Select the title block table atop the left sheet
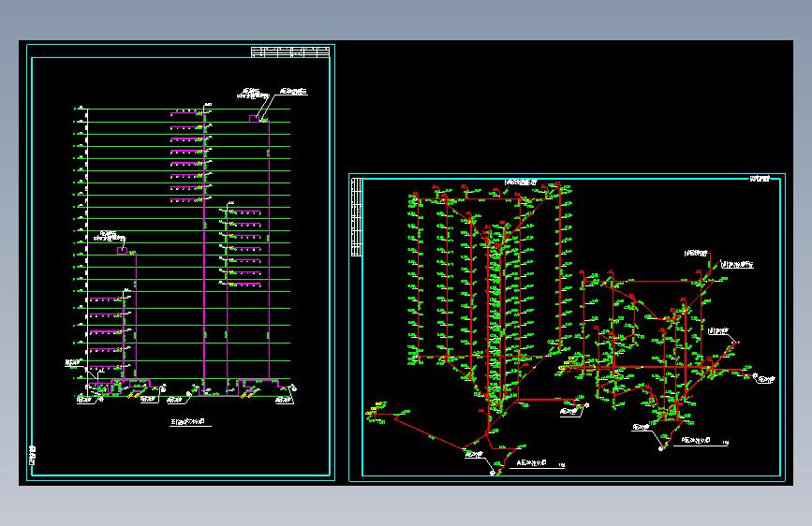812x526 pixels. [290, 51]
